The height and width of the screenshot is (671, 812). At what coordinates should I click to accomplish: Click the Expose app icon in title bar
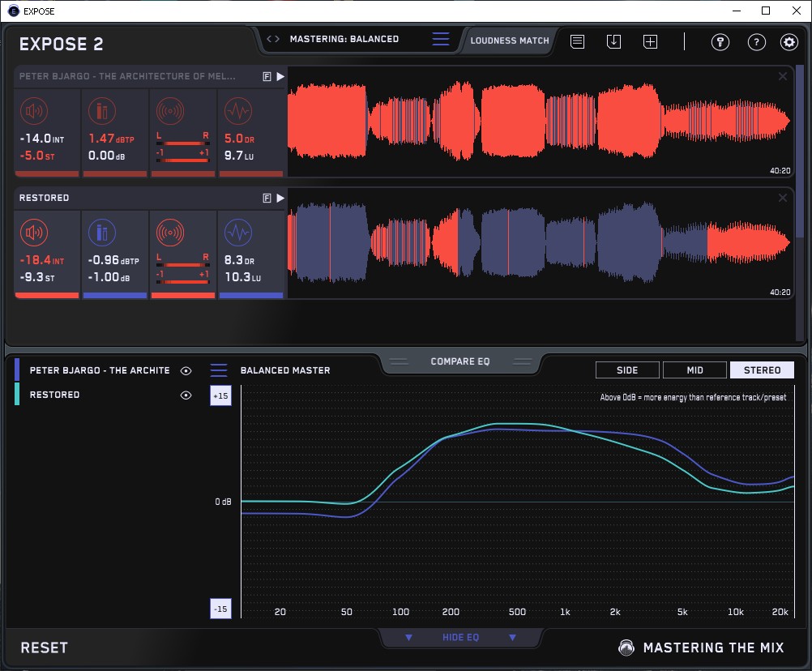(14, 11)
